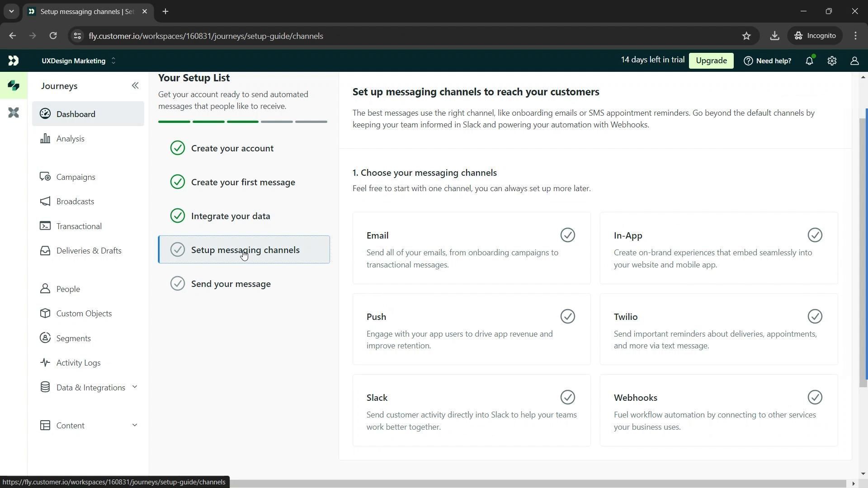
Task: Select the Slack channel checkmark
Action: [x=567, y=398]
